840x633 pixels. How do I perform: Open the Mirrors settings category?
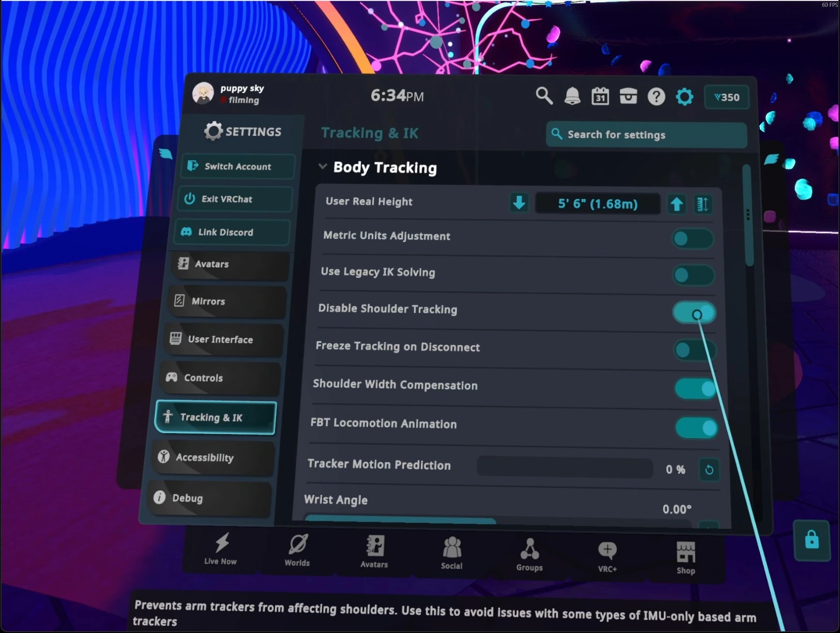point(226,302)
